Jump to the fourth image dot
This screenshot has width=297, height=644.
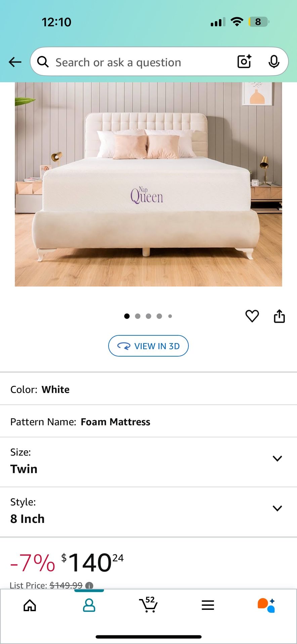(x=159, y=316)
